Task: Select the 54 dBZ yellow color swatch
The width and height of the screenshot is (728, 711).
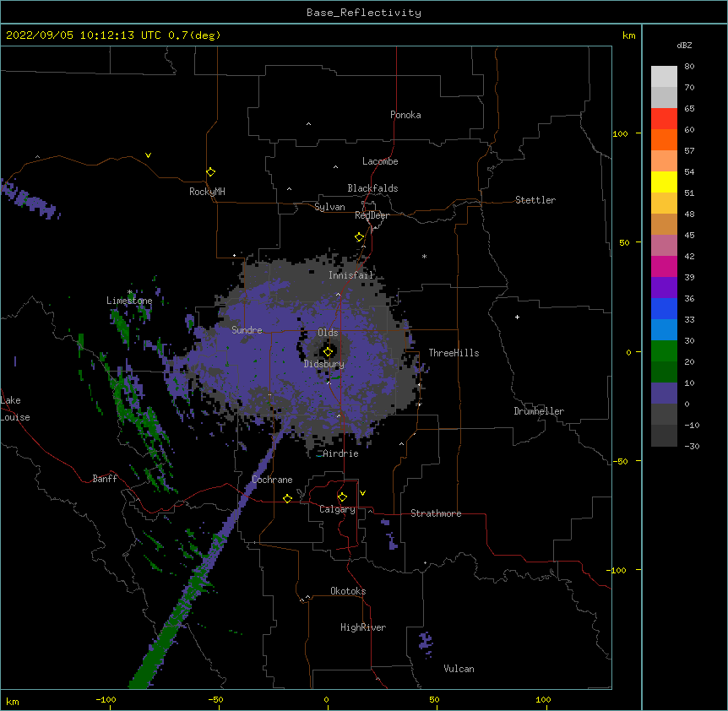Action: point(664,182)
